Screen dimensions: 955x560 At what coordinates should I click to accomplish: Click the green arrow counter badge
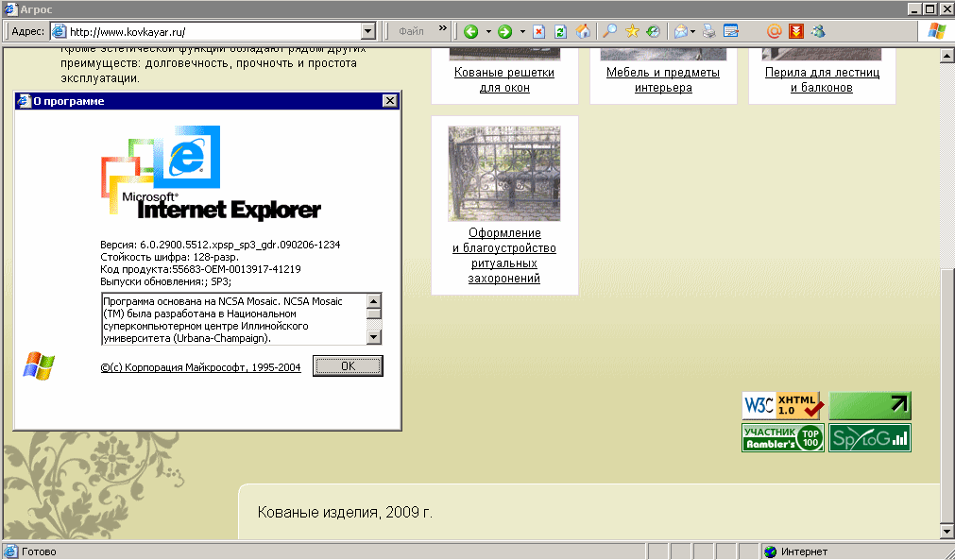[870, 405]
